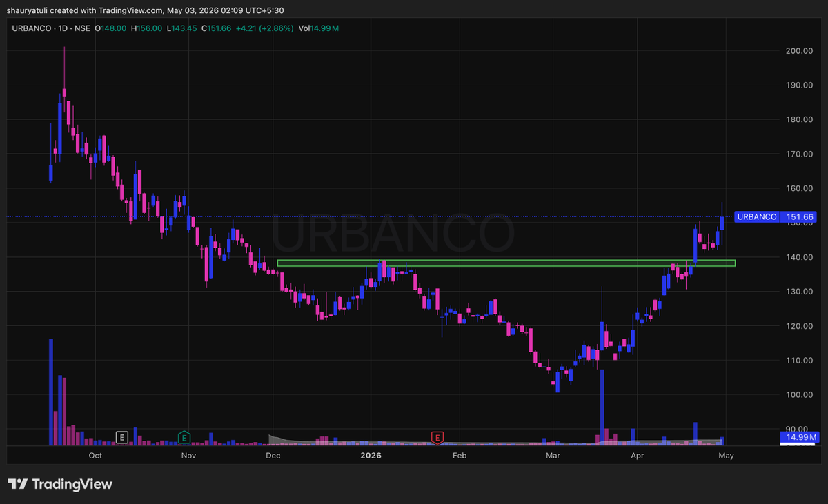Click the tall blue volume spike in mid-March
The width and height of the screenshot is (828, 504).
click(602, 407)
